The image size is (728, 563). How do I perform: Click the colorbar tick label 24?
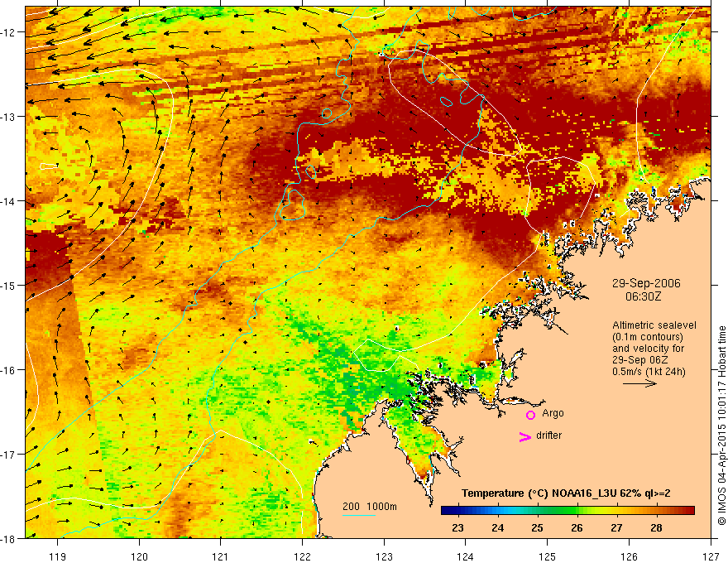coord(498,527)
